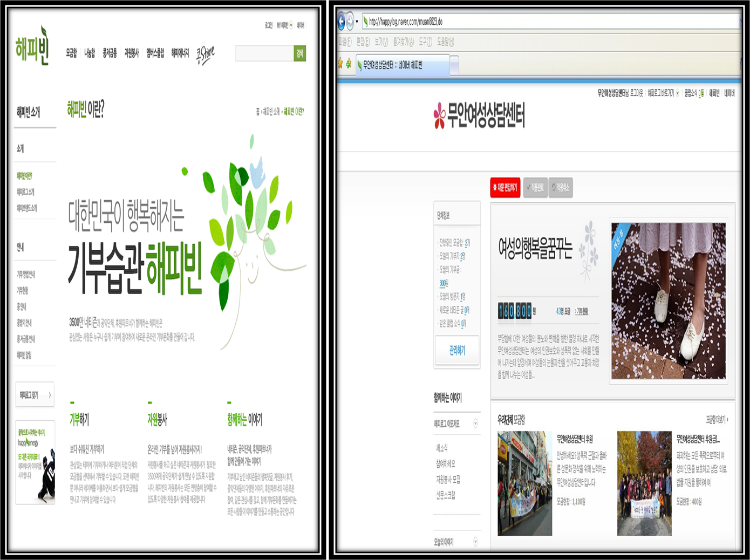Screen dimensions: 750x560
Task: Click the browser address bar URL
Action: [406, 22]
